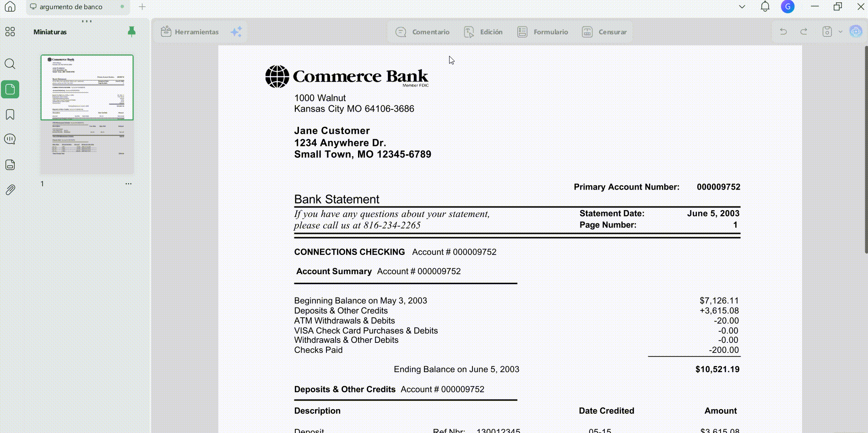Screen dimensions: 868x433
Task: Open the user account avatar G
Action: (787, 6)
